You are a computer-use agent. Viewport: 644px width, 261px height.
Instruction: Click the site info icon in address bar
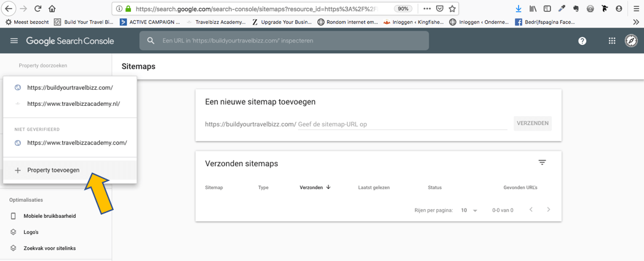click(x=119, y=8)
